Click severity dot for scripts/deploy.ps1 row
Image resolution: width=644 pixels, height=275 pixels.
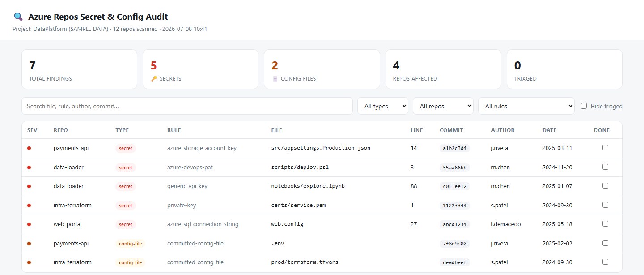tap(29, 168)
